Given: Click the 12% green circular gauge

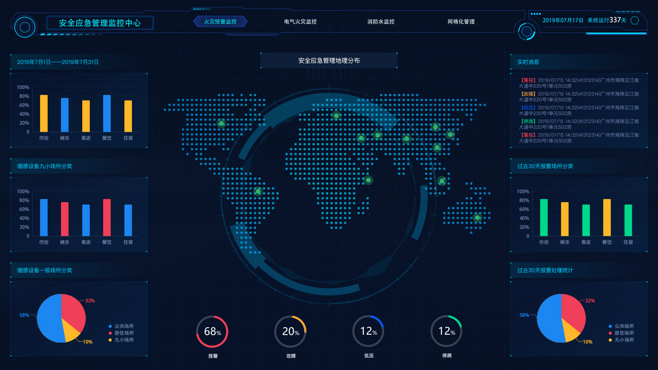Looking at the screenshot, I should pyautogui.click(x=446, y=331).
